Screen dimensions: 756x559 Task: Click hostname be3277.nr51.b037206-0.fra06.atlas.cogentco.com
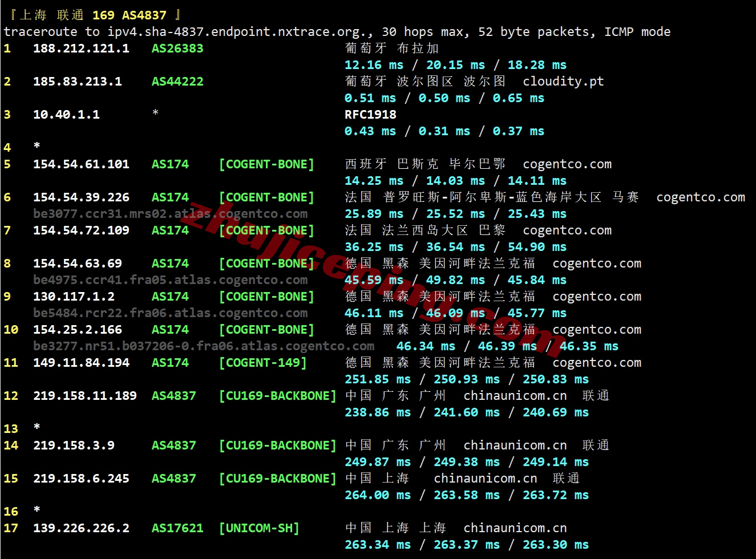click(204, 346)
